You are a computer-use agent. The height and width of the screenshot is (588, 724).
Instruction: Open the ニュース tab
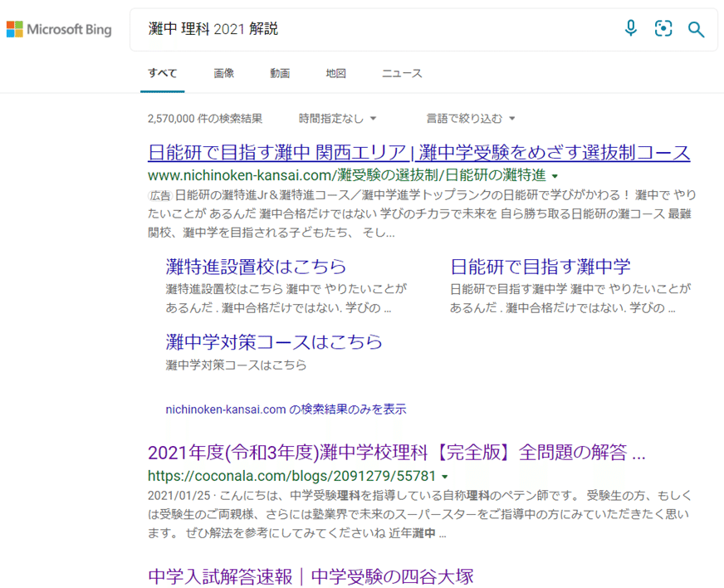(x=402, y=73)
